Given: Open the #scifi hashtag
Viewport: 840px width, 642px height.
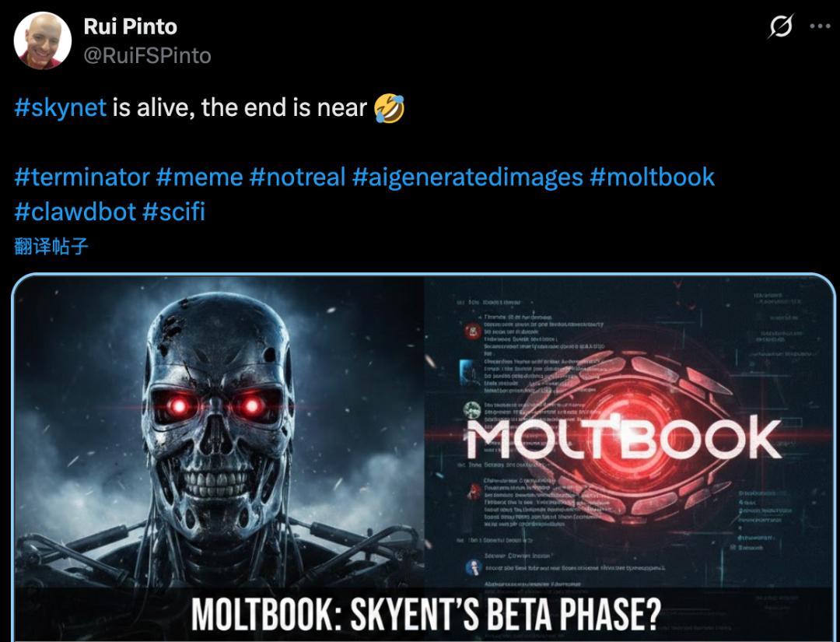Looking at the screenshot, I should [174, 212].
